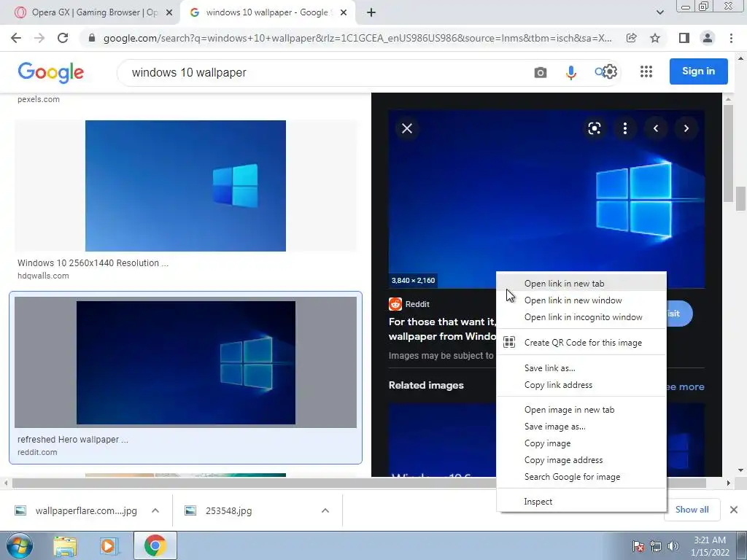Choose Open link in incognito window
747x560 pixels.
point(581,317)
